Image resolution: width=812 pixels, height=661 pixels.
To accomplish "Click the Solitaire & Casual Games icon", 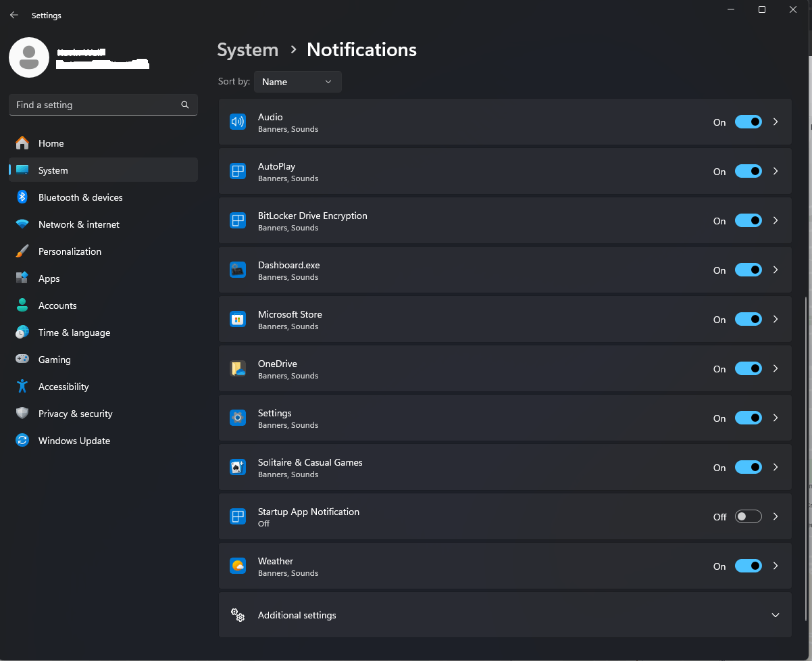I will coord(237,467).
